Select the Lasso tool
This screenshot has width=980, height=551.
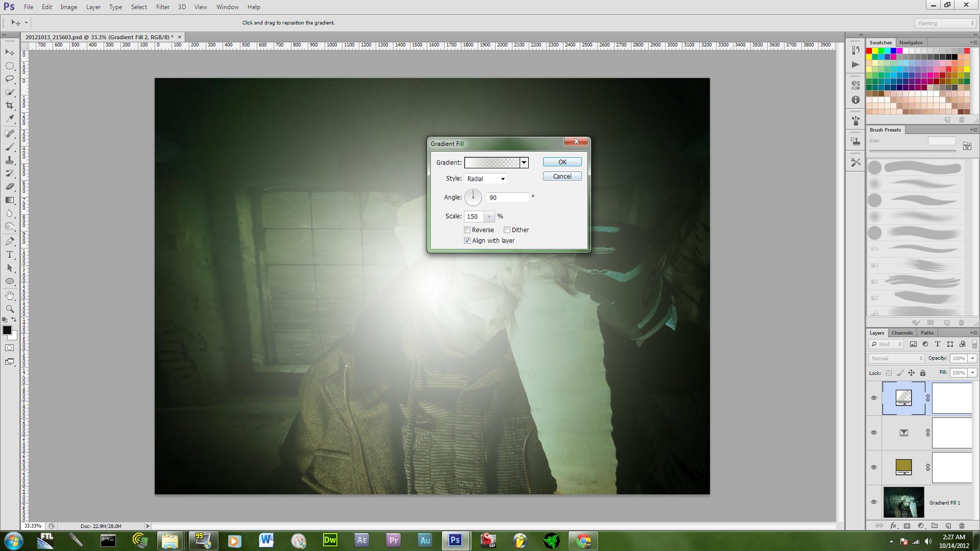click(10, 79)
